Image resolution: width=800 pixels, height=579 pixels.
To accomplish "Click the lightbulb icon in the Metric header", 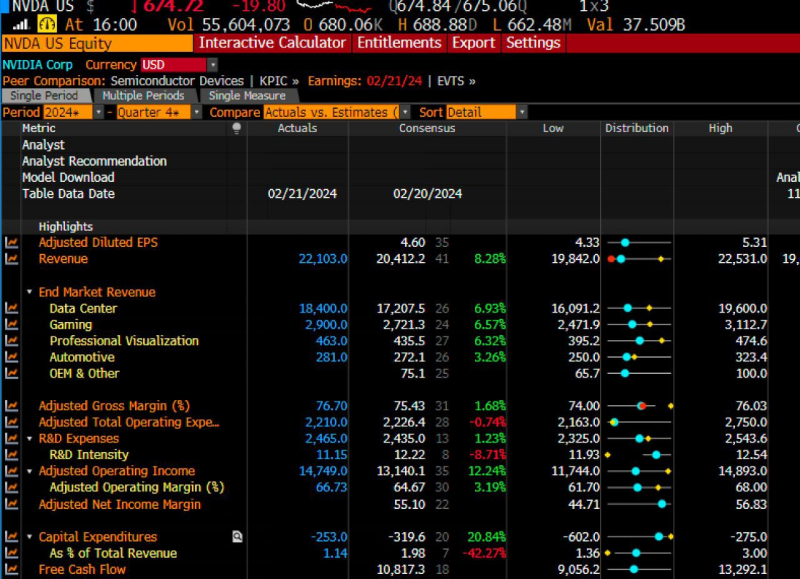I will coord(236,129).
